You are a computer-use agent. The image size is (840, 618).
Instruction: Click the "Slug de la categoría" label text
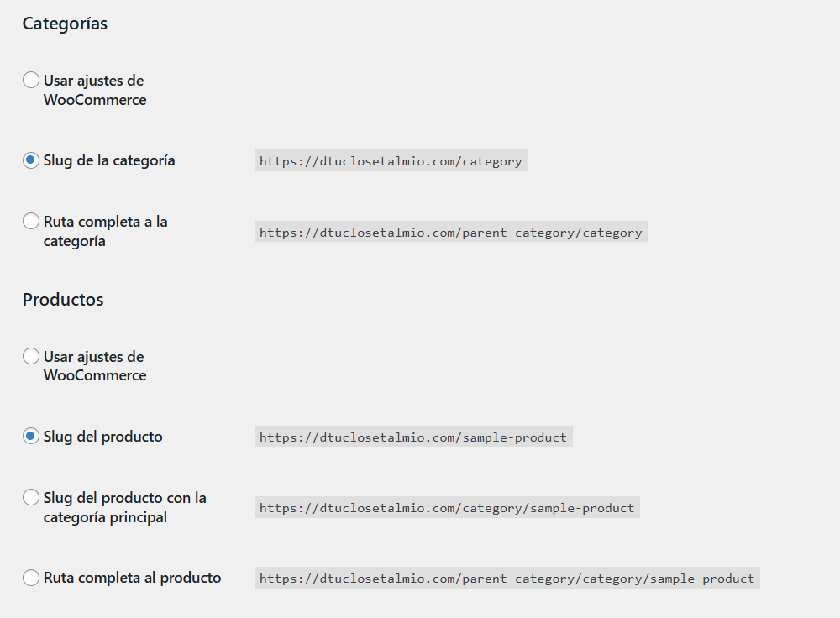coord(109,160)
